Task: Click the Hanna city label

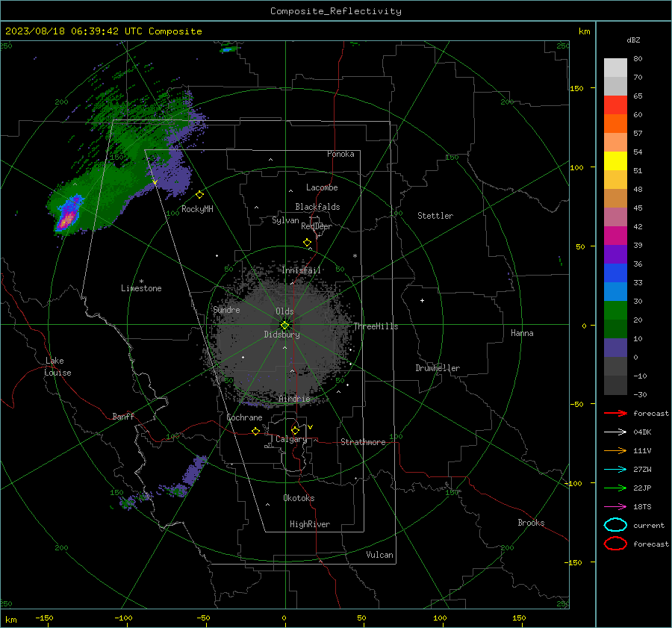Action: [522, 333]
